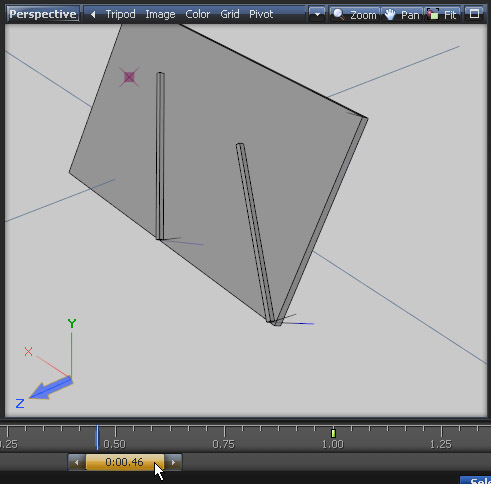The width and height of the screenshot is (491, 484).
Task: Maximize the viewport with the square icon
Action: 474,14
